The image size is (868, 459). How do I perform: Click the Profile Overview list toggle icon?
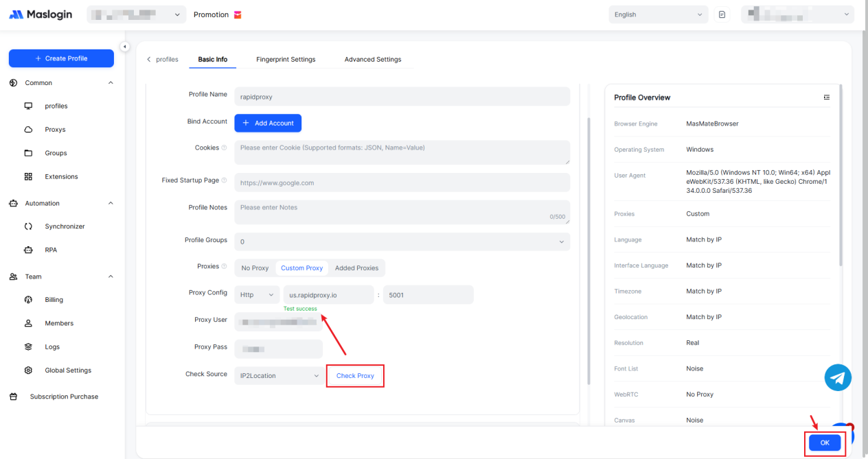[827, 97]
